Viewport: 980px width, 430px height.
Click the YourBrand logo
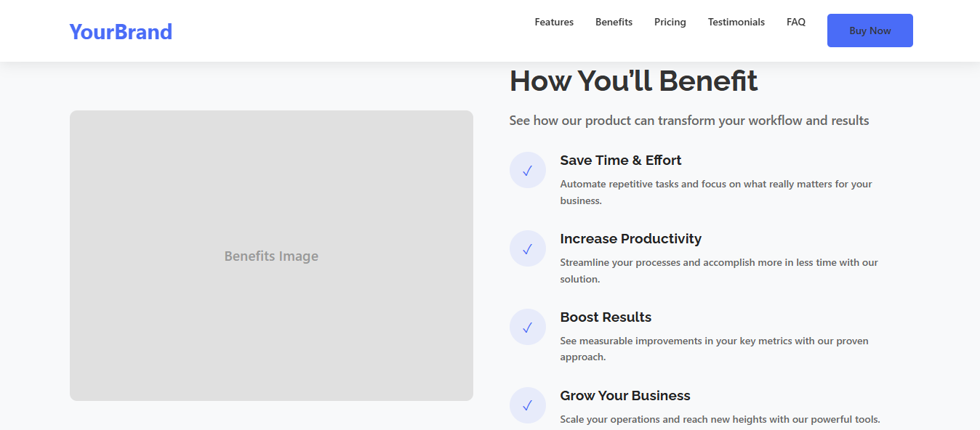[x=120, y=31]
